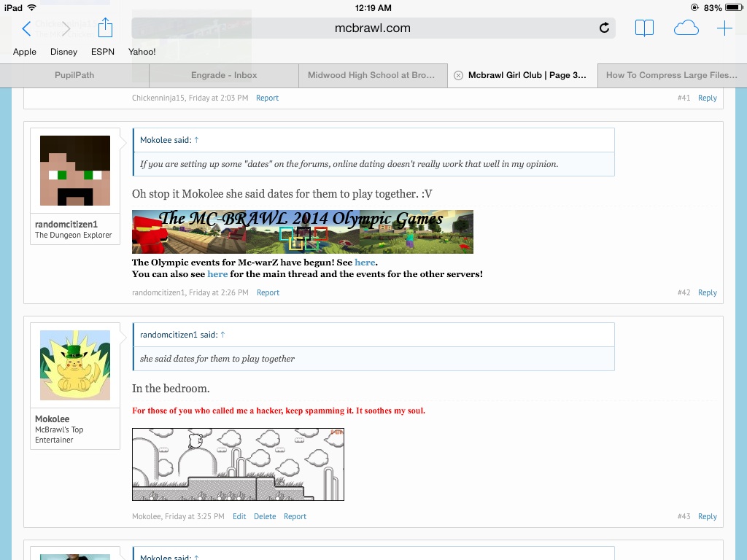
Task: Tap the Share icon in toolbar
Action: pyautogui.click(x=105, y=28)
